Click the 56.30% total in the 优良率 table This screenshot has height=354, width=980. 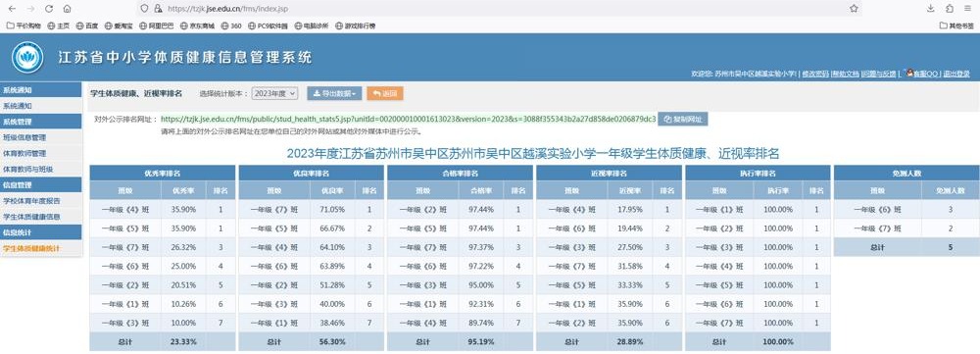pos(332,342)
